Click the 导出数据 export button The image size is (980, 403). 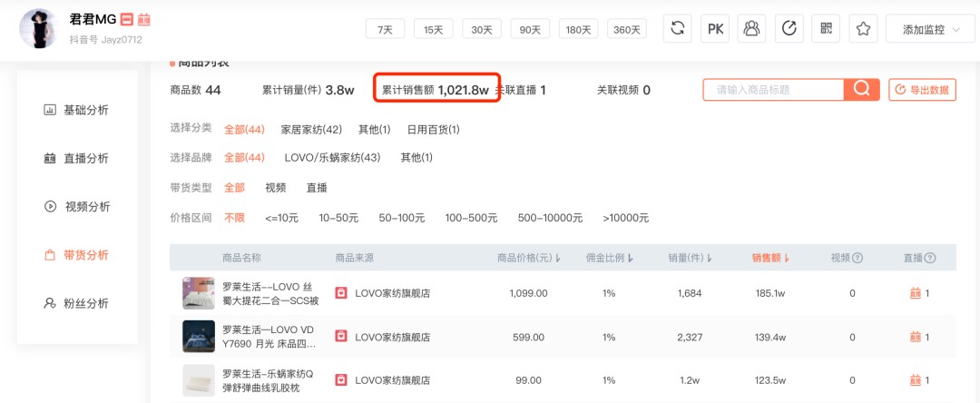coord(923,89)
